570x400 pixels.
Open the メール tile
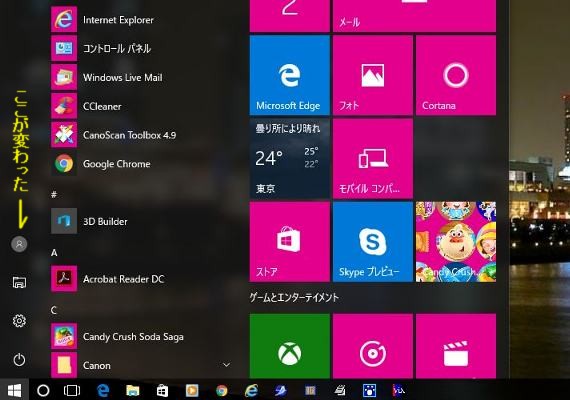coord(414,16)
